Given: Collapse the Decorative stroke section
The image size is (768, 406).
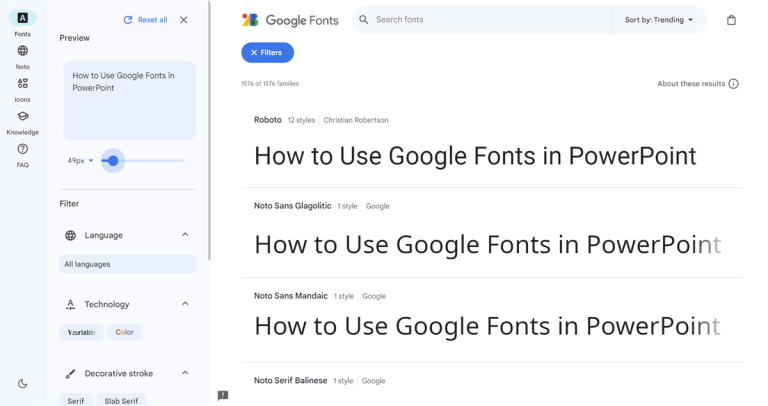Looking at the screenshot, I should [185, 373].
